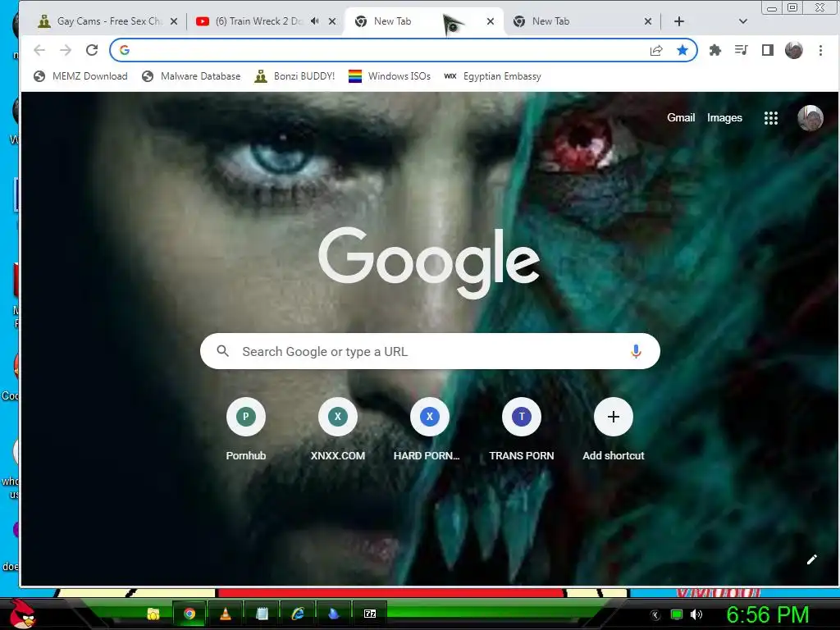Image resolution: width=840 pixels, height=630 pixels.
Task: Start voice search with the microphone icon
Action: [636, 351]
